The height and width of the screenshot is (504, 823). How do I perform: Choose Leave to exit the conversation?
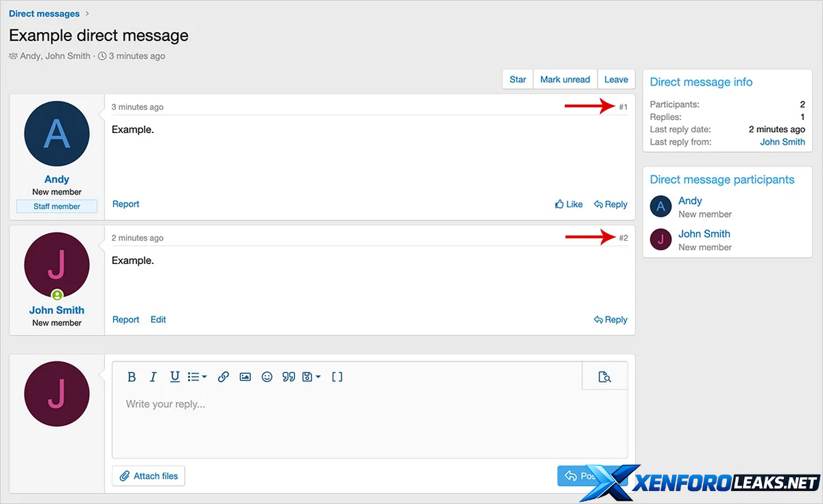(616, 80)
